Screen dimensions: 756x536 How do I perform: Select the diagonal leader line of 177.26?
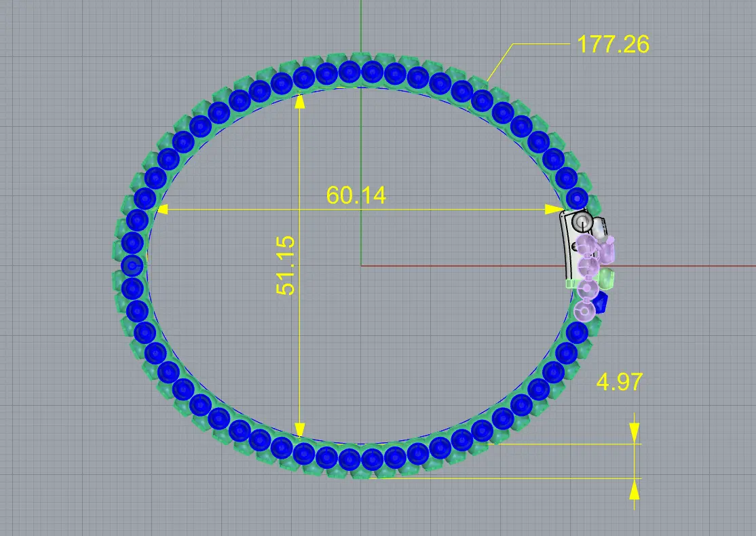[x=500, y=66]
